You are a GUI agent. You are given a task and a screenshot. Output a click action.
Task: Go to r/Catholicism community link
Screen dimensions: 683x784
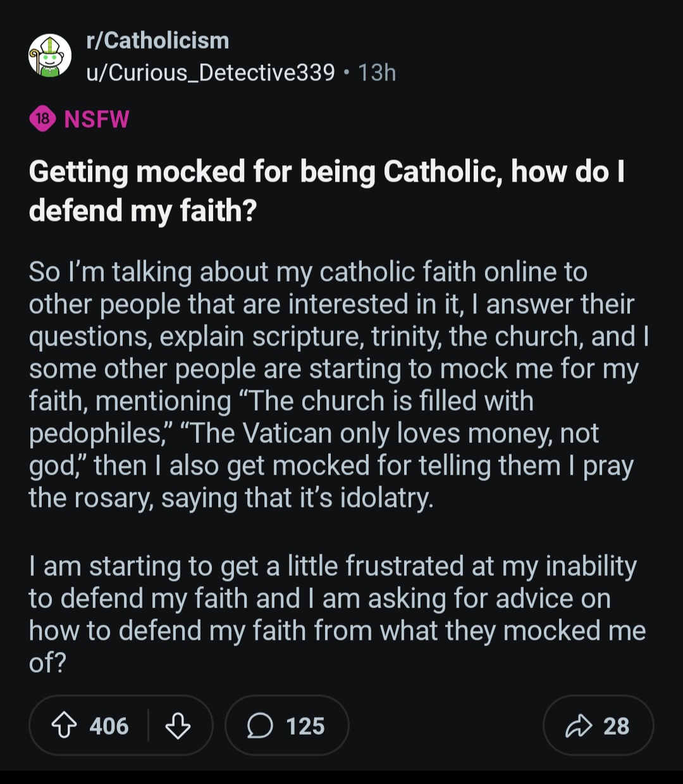[157, 40]
